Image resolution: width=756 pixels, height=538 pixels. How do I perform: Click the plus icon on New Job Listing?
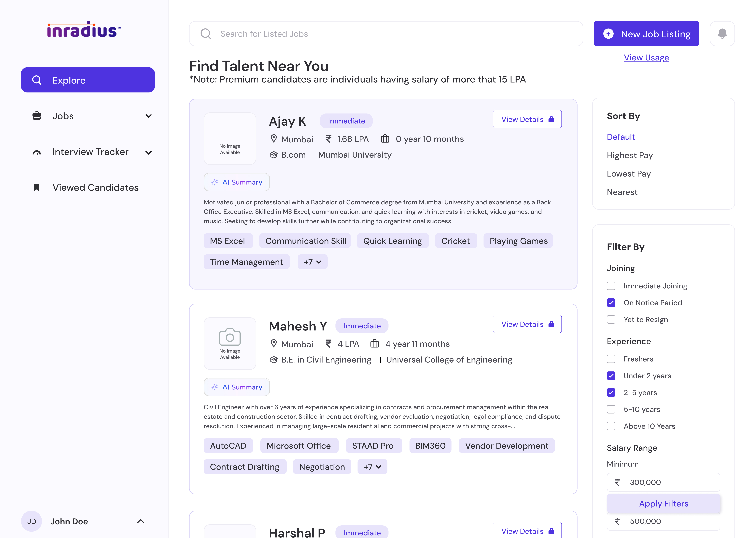(x=608, y=34)
